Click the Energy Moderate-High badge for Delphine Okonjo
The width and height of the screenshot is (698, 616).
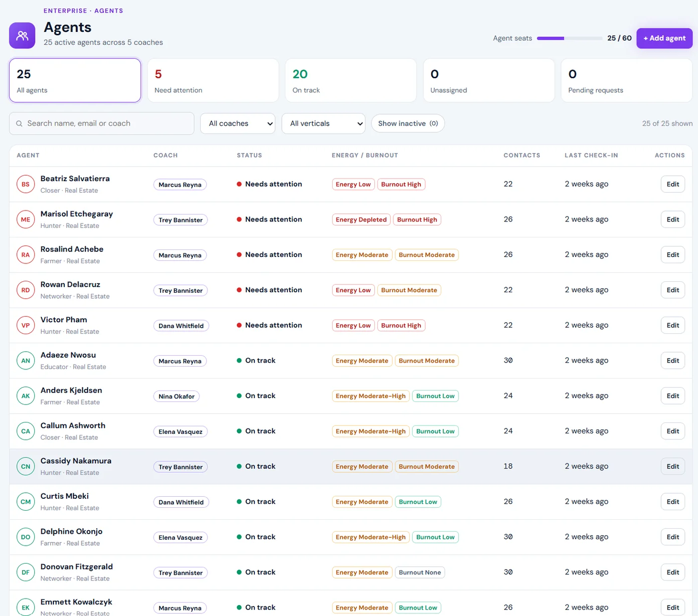pyautogui.click(x=370, y=537)
